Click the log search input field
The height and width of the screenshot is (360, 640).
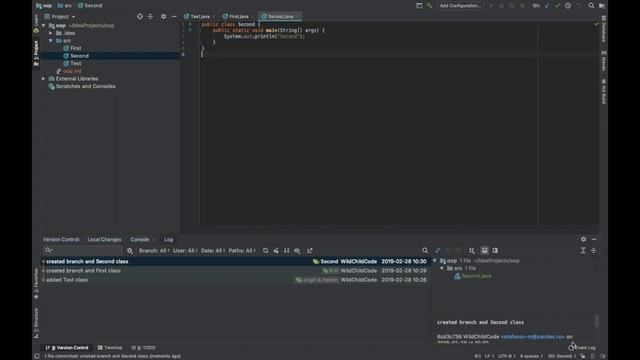click(x=83, y=251)
